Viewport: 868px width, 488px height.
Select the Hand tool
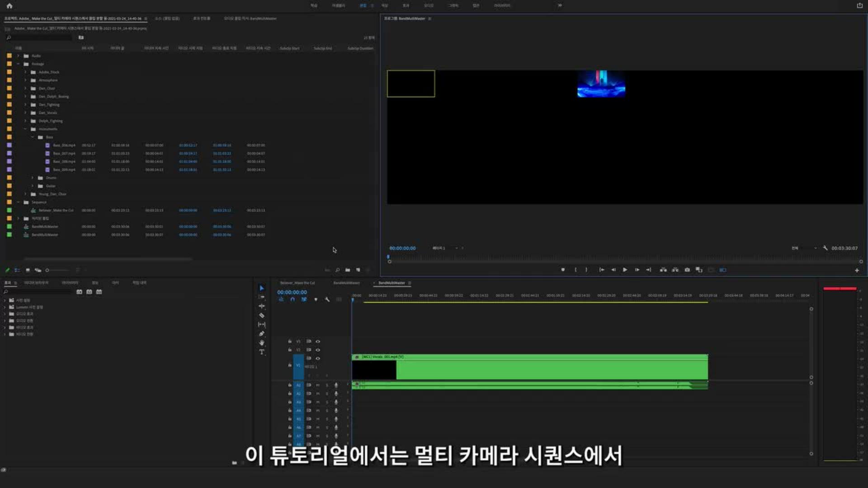pyautogui.click(x=261, y=343)
